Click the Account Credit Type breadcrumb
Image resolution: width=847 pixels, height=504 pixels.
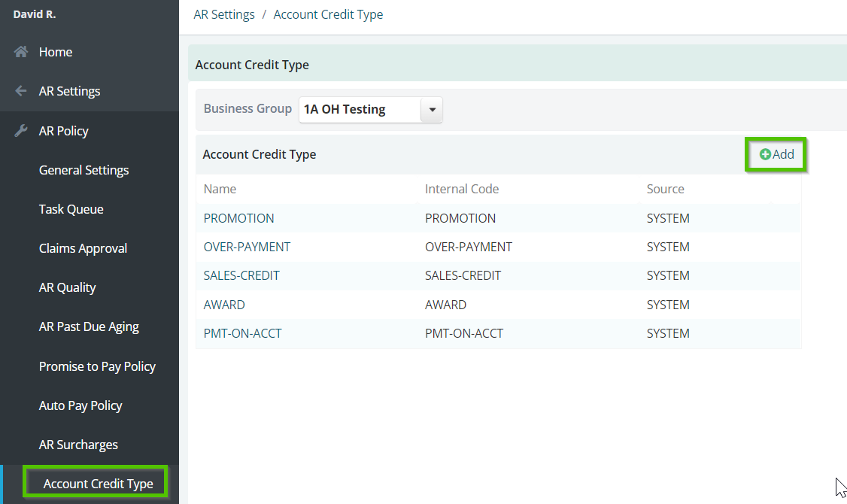click(329, 14)
